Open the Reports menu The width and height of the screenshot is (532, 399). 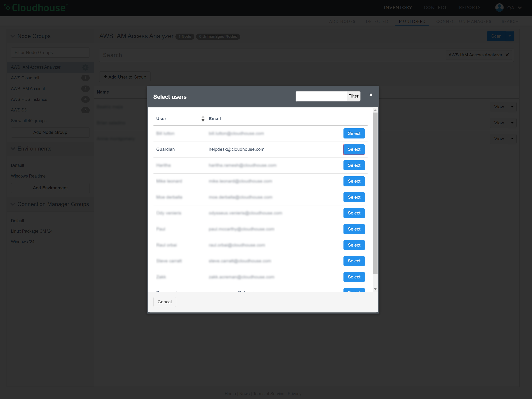(470, 7)
